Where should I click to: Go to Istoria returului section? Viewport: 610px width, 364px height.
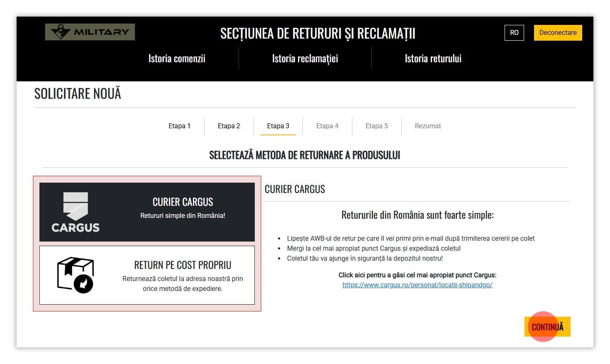(433, 59)
